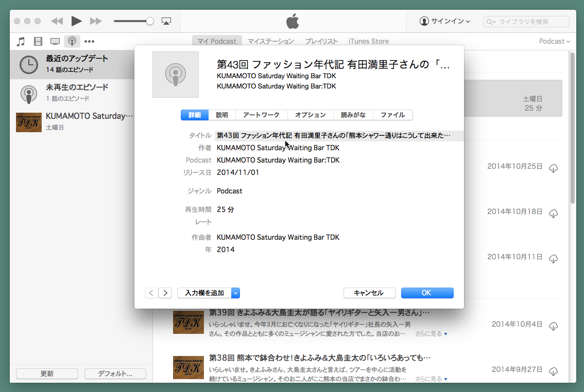Screen dimensions: 584x392
Task: Click the Apple logo status display
Action: [x=293, y=21]
